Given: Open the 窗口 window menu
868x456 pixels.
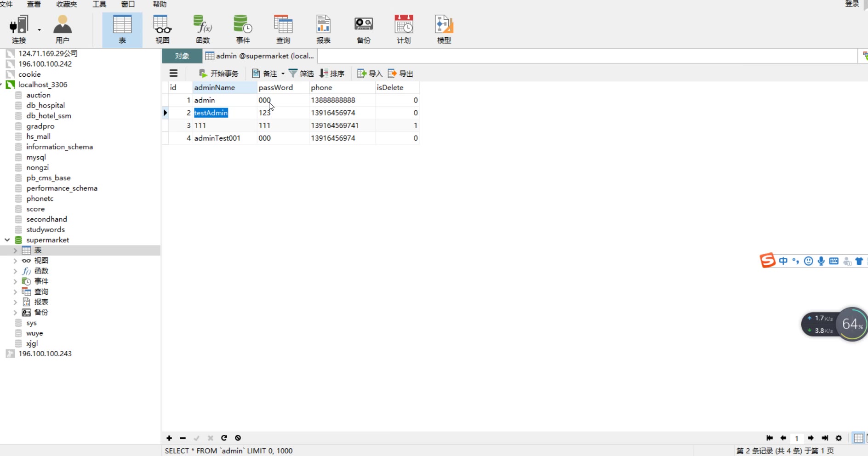Looking at the screenshot, I should [x=128, y=4].
